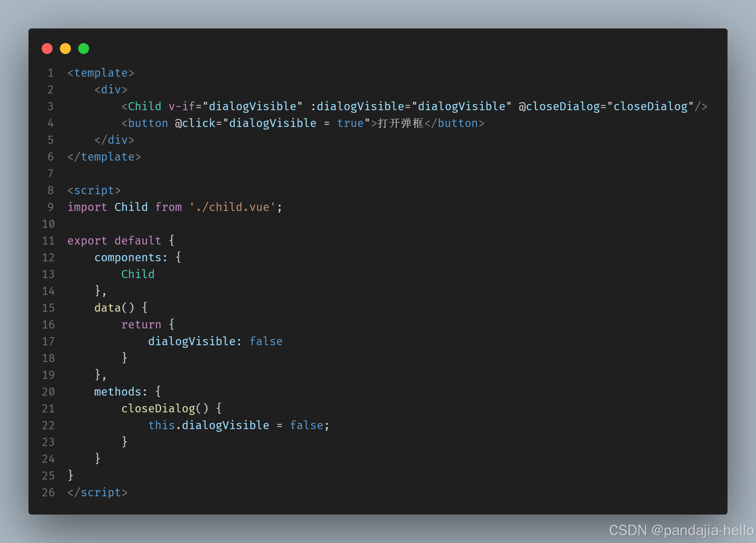Click the @click attribute on button line
The width and height of the screenshot is (756, 543).
click(x=195, y=123)
